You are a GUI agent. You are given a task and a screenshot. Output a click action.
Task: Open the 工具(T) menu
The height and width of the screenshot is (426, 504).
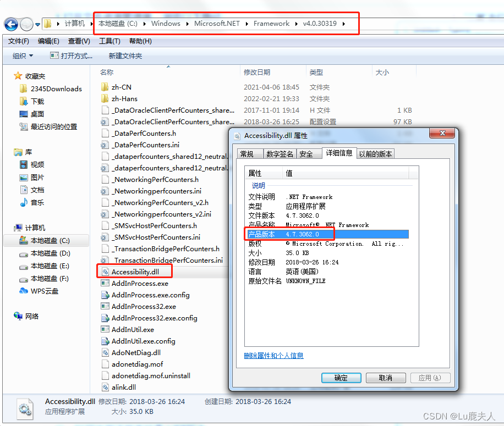coord(109,41)
